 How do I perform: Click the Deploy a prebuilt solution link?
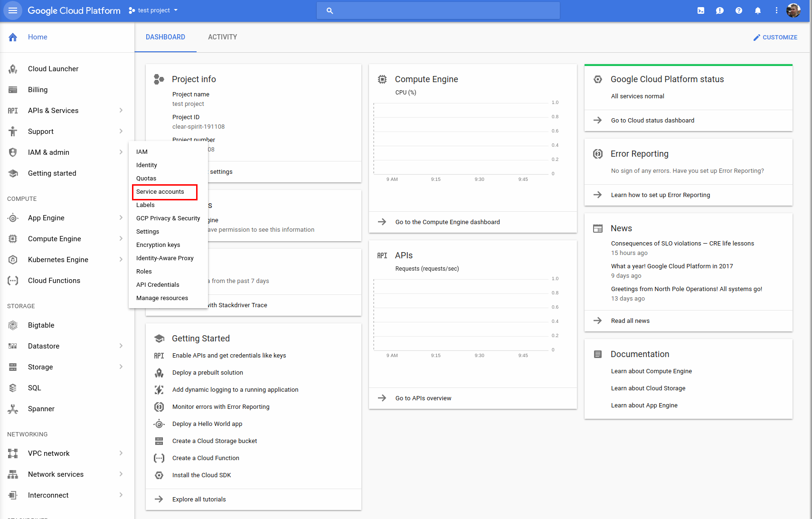208,373
